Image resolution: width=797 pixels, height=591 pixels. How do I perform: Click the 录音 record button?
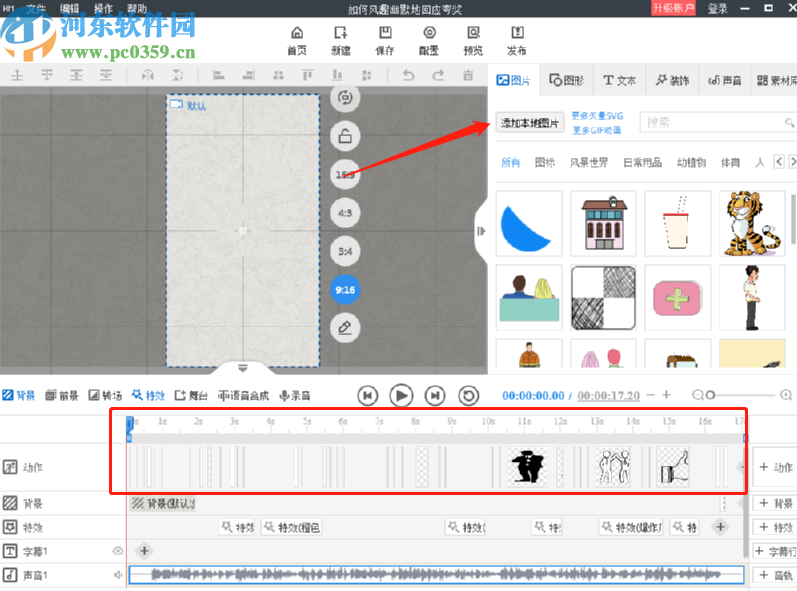(x=295, y=395)
